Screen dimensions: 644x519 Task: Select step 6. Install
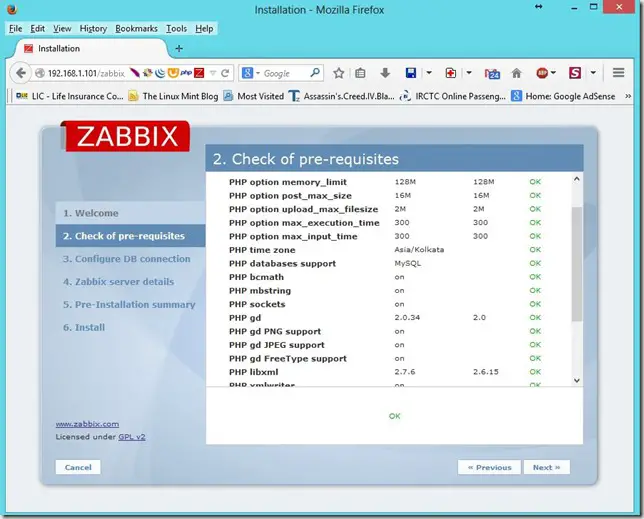coord(84,327)
